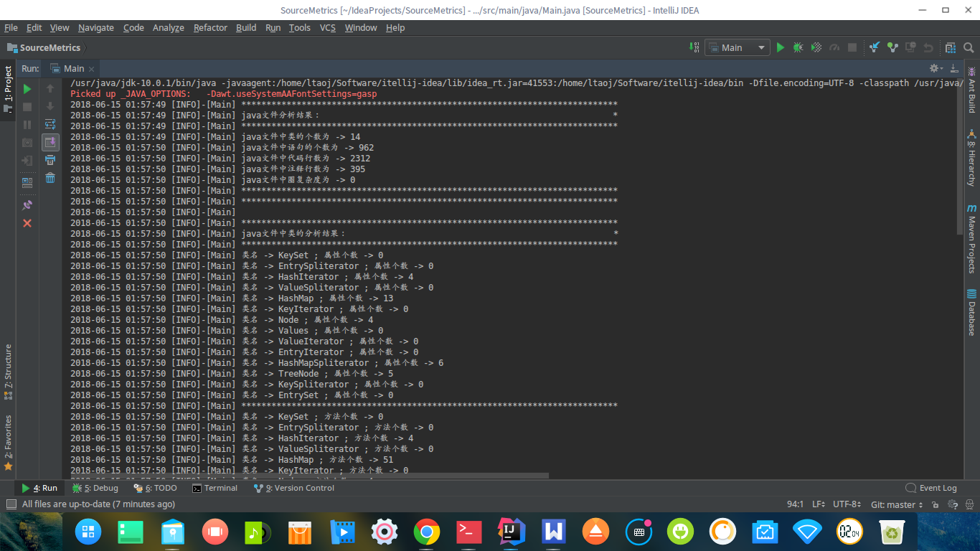This screenshot has height=551, width=980.
Task: Click the VCS Commit Changes icon
Action: tap(892, 47)
